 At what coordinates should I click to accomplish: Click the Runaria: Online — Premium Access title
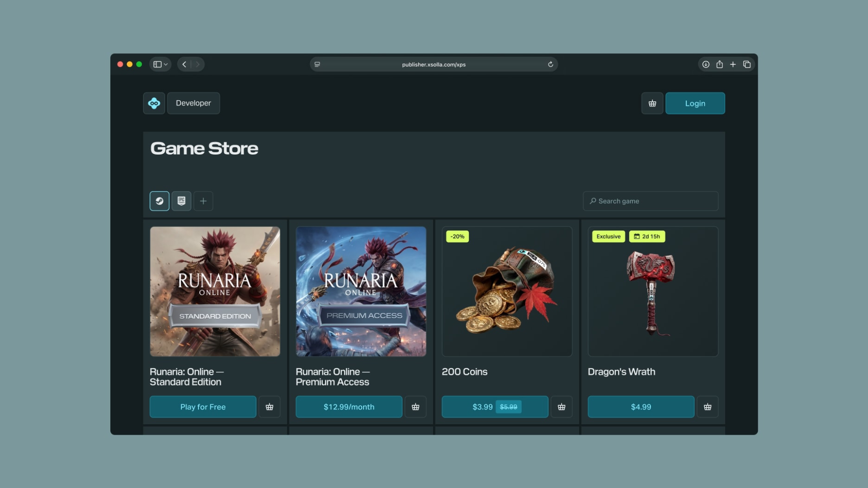point(333,377)
